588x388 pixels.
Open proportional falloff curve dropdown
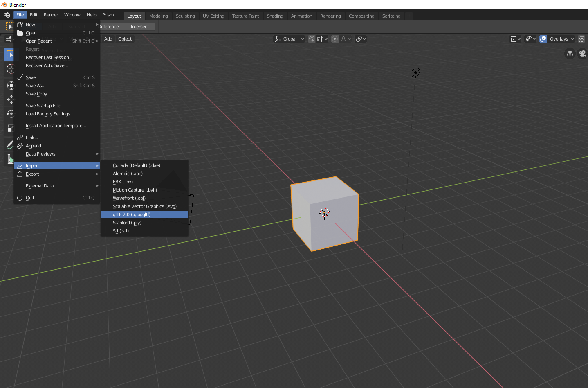pyautogui.click(x=346, y=39)
